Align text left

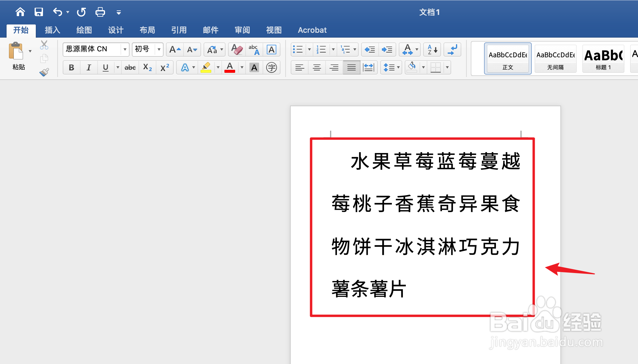point(300,67)
